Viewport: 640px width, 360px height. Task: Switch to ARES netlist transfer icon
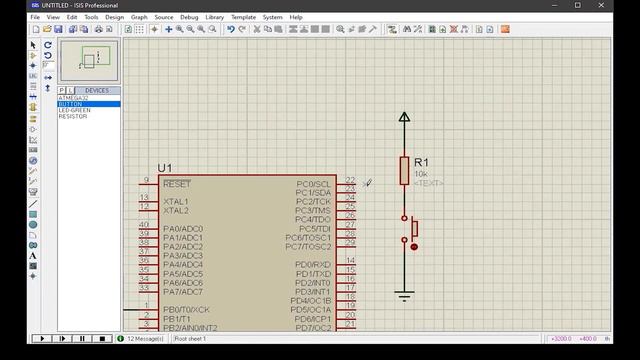click(505, 29)
